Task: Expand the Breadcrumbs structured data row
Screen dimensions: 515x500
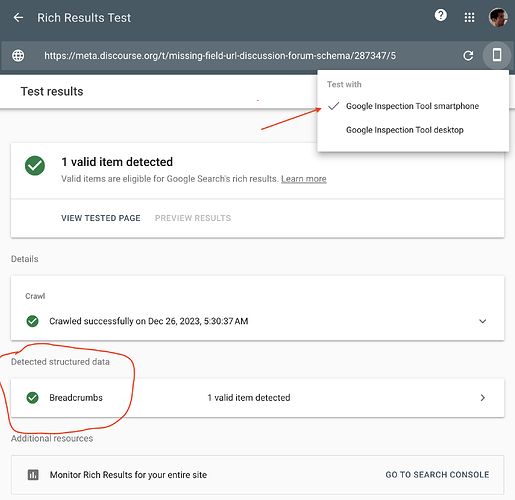Action: (x=257, y=398)
